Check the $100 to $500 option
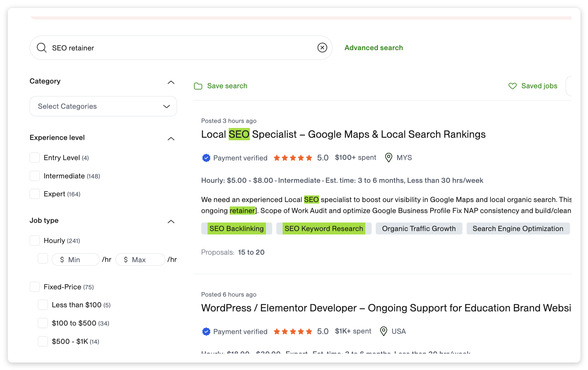 pos(43,323)
